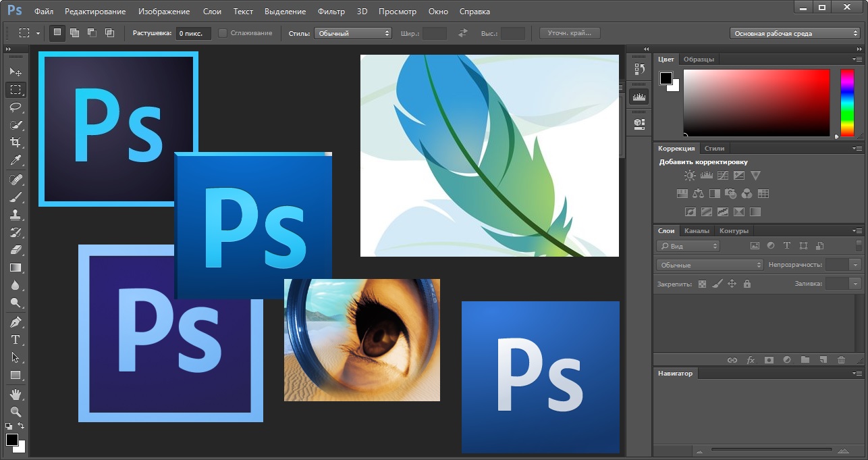Select the Horizontal Type tool

point(16,340)
